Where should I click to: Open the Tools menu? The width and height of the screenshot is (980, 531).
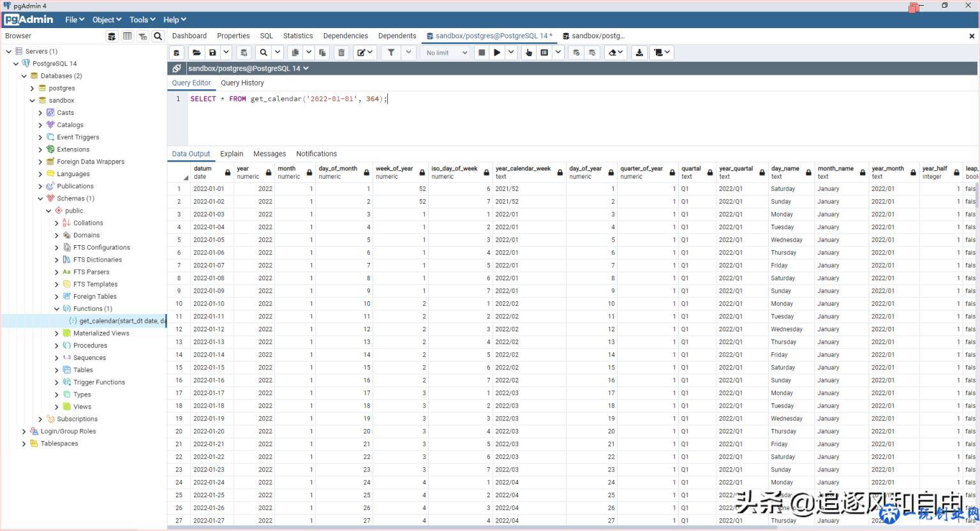(x=142, y=20)
